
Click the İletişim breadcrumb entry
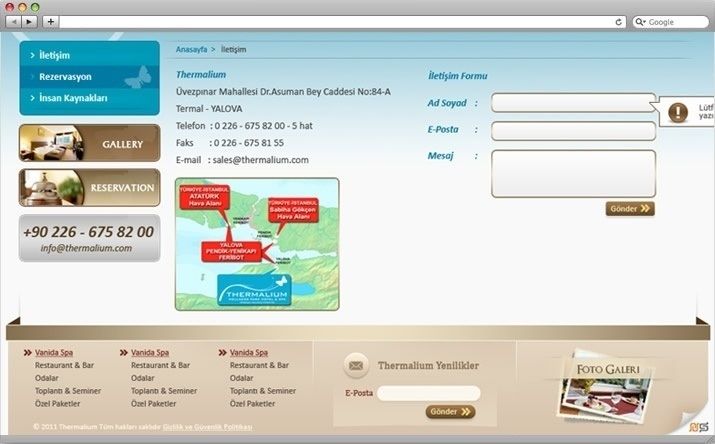pos(233,49)
